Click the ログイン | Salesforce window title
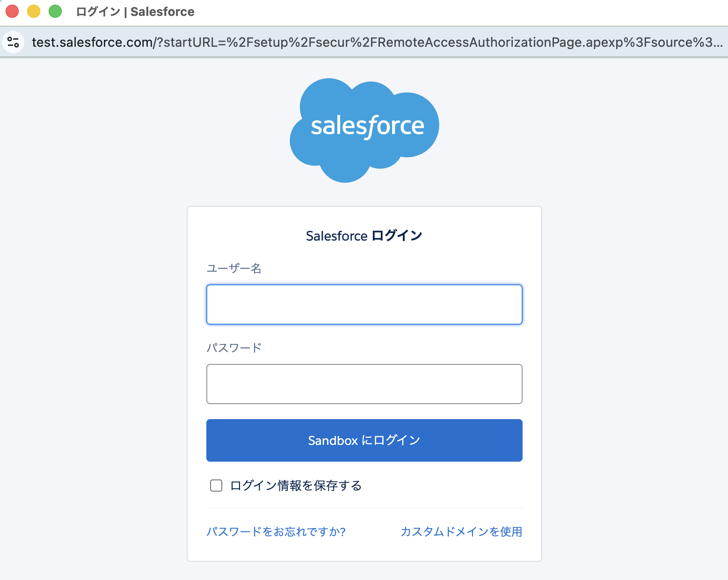 pyautogui.click(x=135, y=12)
